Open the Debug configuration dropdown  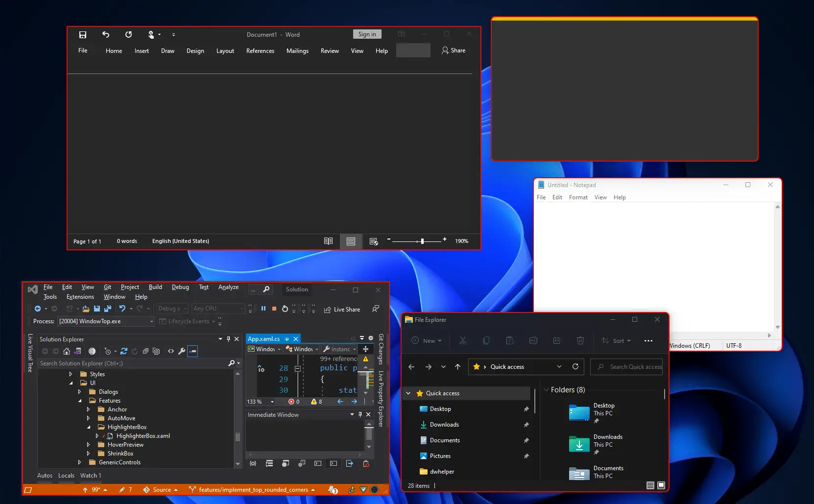click(x=171, y=309)
